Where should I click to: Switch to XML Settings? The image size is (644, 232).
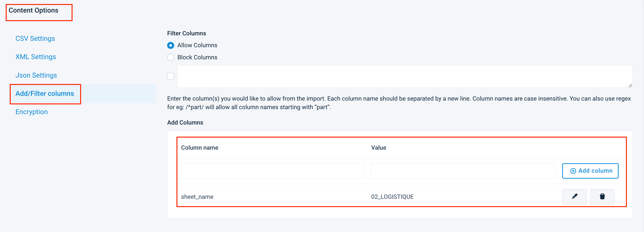point(35,57)
